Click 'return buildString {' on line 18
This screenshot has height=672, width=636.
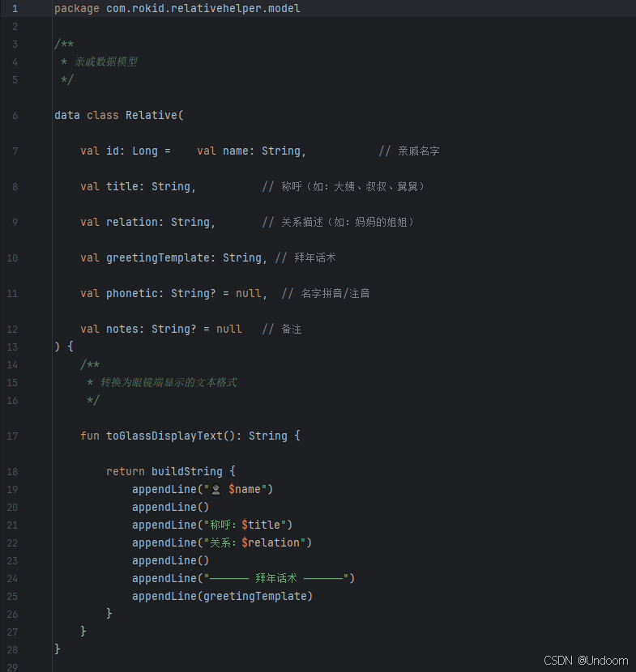pos(171,471)
